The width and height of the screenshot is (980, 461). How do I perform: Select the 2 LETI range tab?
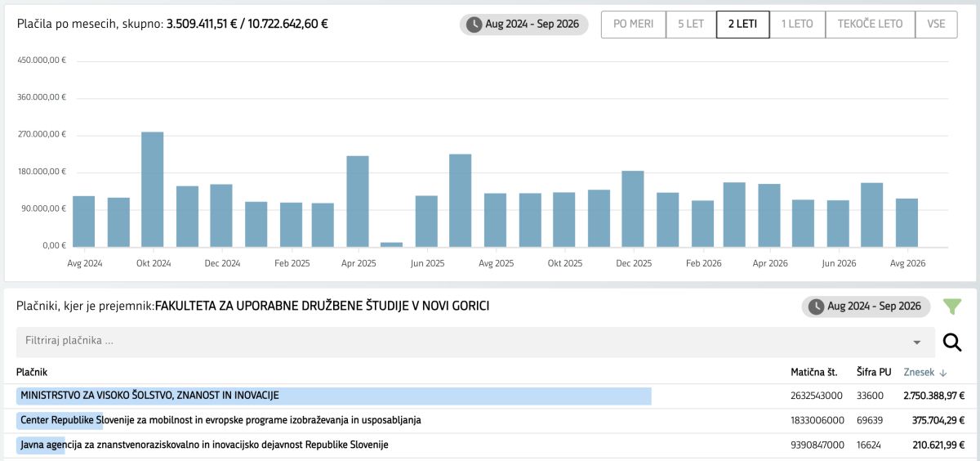742,25
